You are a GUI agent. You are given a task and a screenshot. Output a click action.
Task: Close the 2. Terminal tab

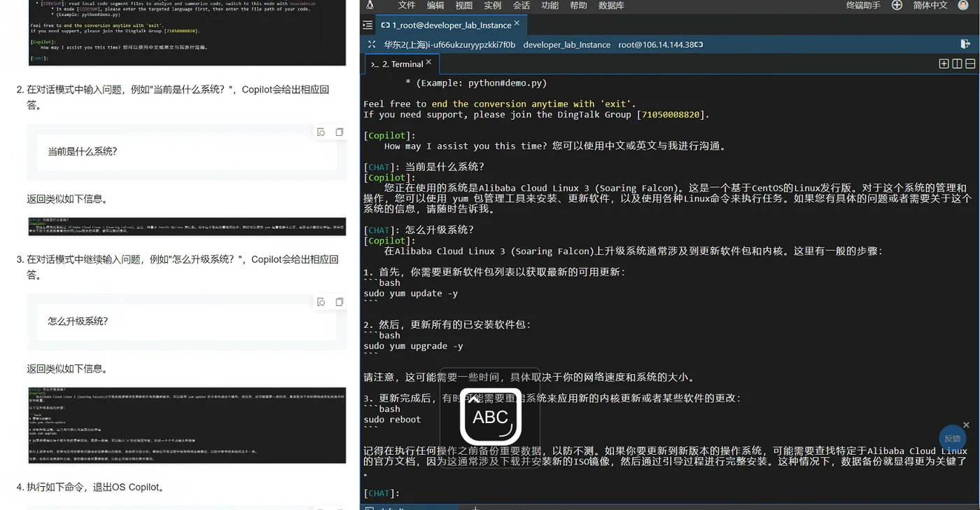coord(429,62)
